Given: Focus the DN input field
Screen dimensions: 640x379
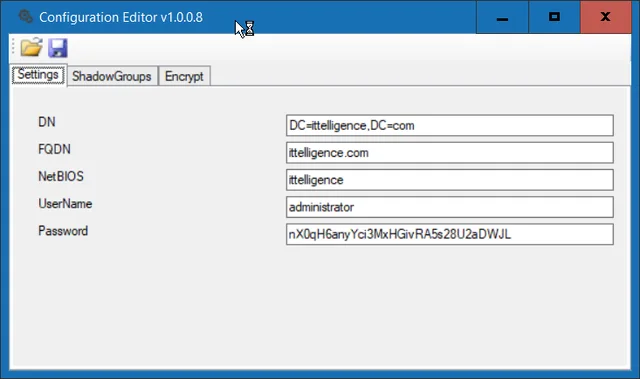Looking at the screenshot, I should (x=449, y=125).
